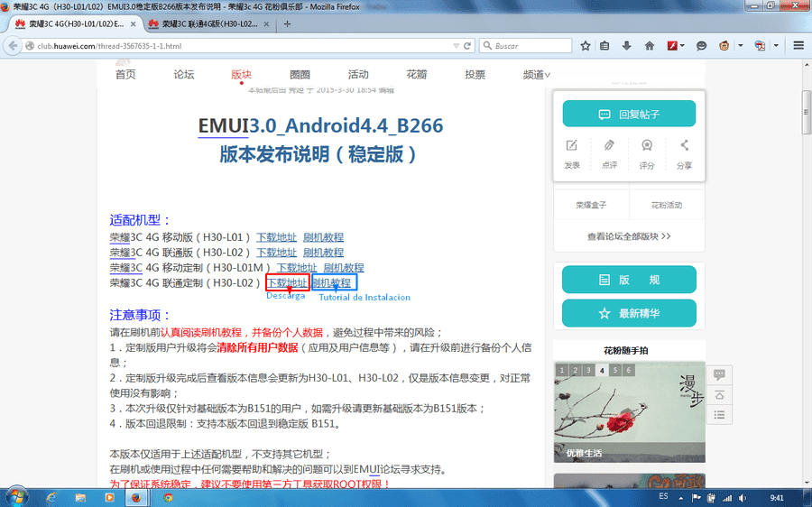Open 刷机教程 link for H30-L01 移动版
The height and width of the screenshot is (507, 812).
point(324,237)
